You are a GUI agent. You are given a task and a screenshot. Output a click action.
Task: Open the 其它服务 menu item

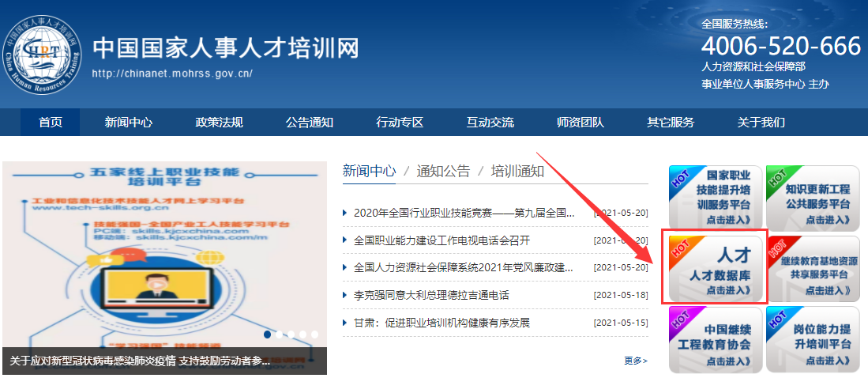point(671,123)
